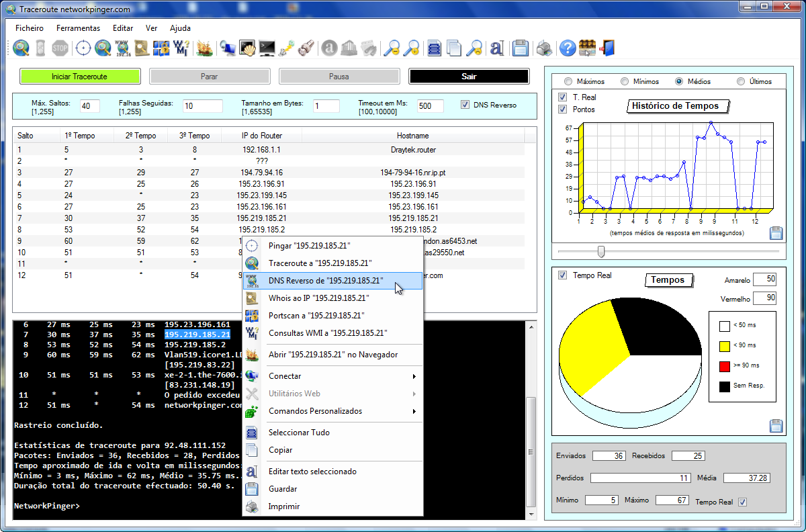Click the copy pages toolbar icon

pos(454,48)
